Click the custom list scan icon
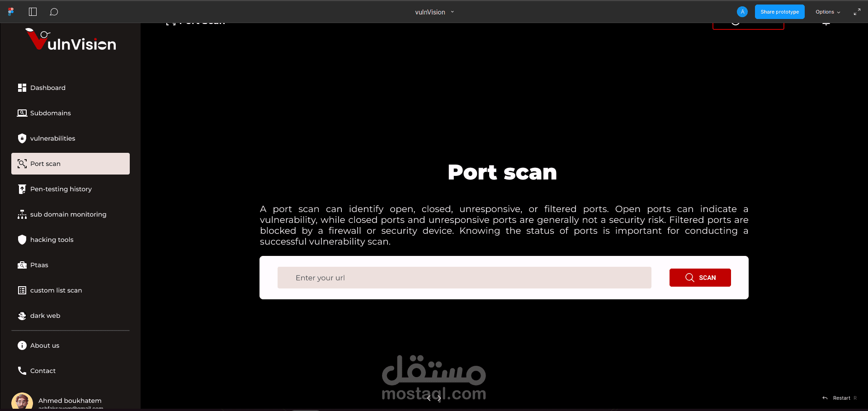Viewport: 868px width, 411px height. [x=22, y=290]
